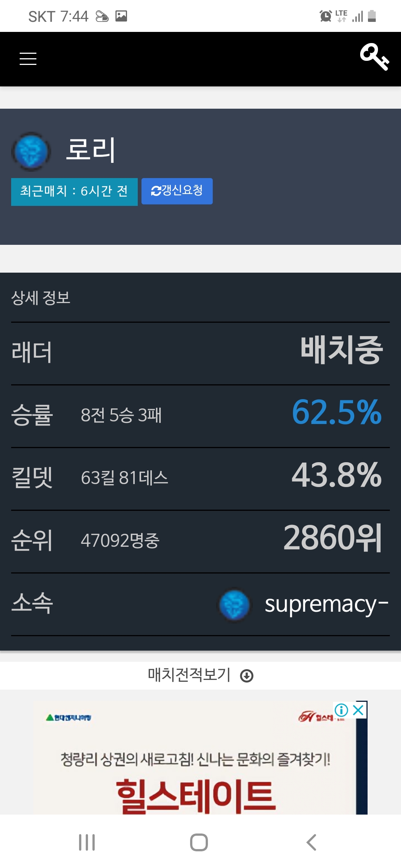Tap the 상세 정보 section header
Screen dimensions: 401x868
click(x=41, y=297)
